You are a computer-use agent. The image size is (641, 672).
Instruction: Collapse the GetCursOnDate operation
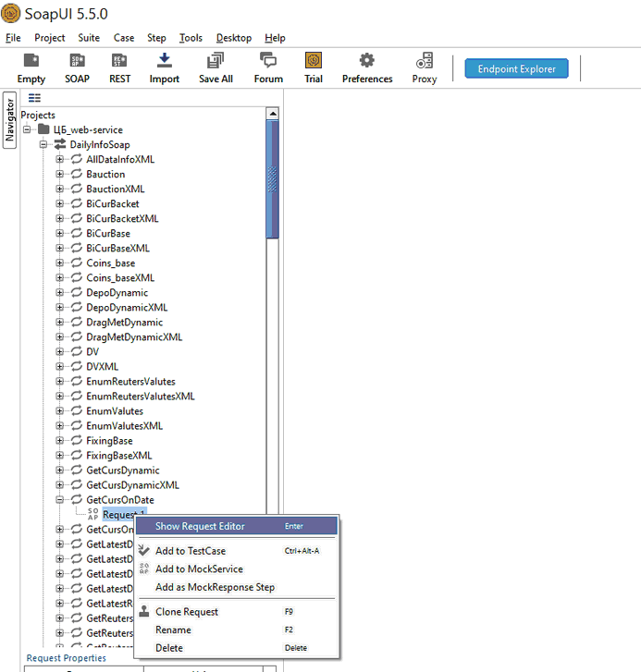point(59,500)
